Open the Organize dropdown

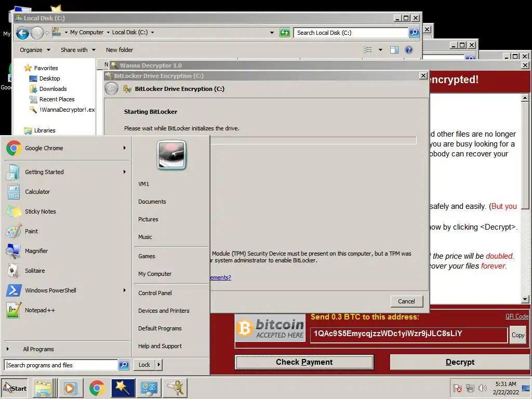click(x=35, y=50)
